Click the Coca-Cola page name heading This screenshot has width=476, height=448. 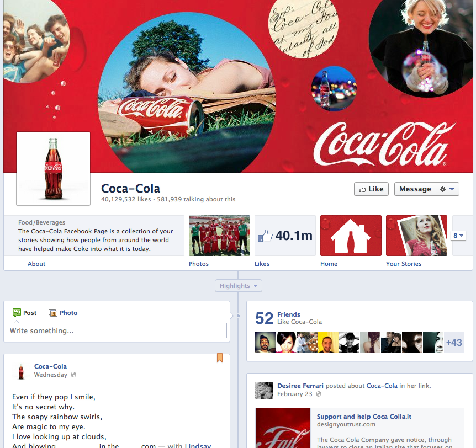click(130, 188)
